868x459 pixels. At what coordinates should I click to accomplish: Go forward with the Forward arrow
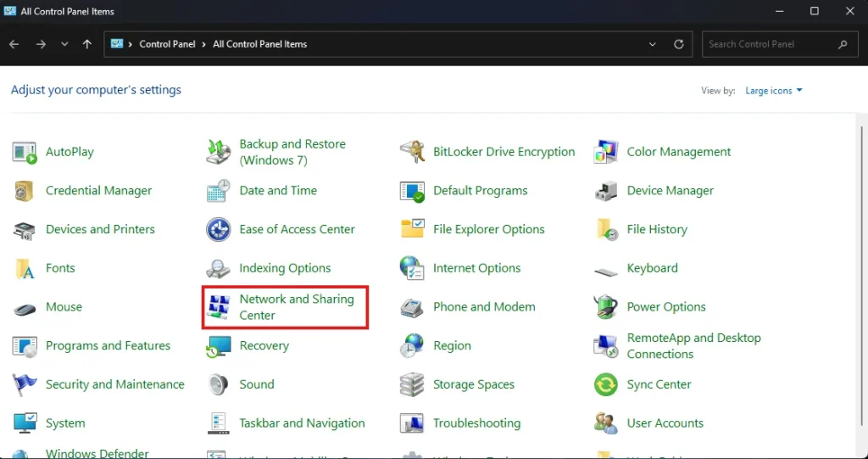(x=41, y=44)
